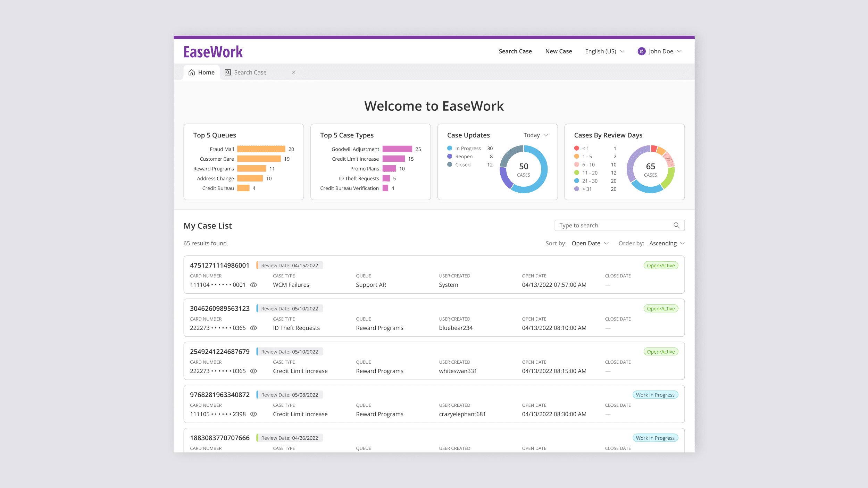Click the JD avatar icon

point(642,51)
